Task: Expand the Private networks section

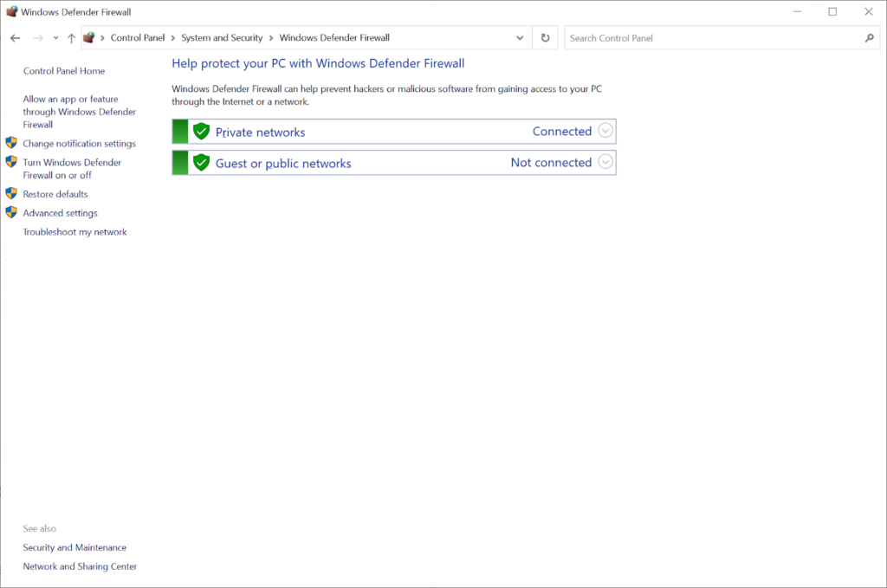Action: point(605,131)
